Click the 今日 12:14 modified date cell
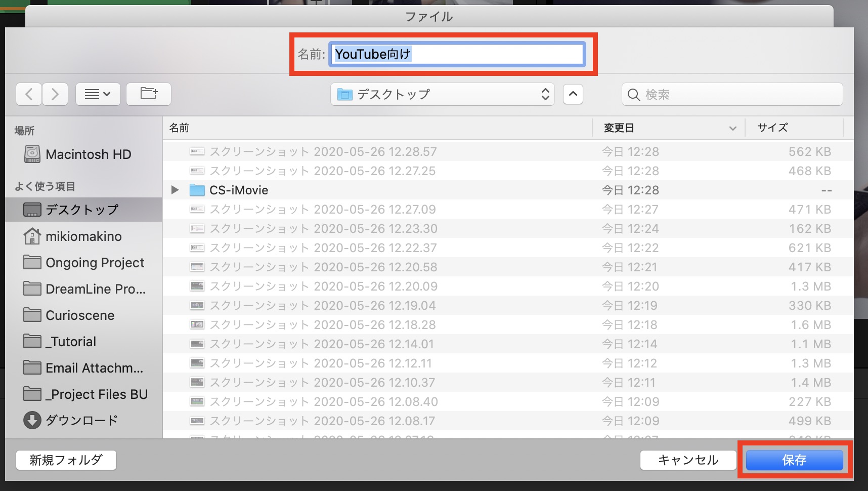 pyautogui.click(x=630, y=344)
